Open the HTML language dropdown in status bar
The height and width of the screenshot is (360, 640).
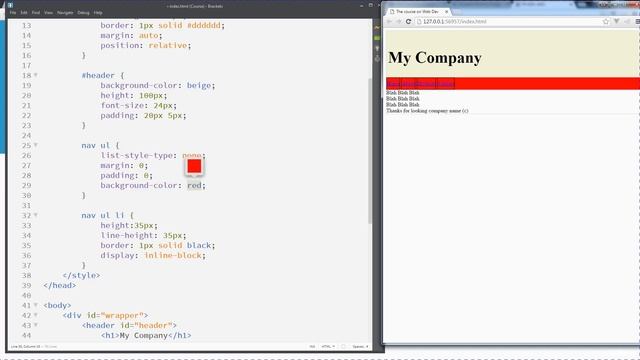pos(328,347)
